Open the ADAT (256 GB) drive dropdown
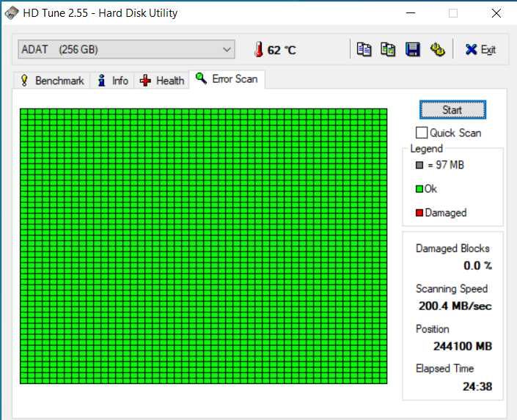This screenshot has width=517, height=420. 126,49
